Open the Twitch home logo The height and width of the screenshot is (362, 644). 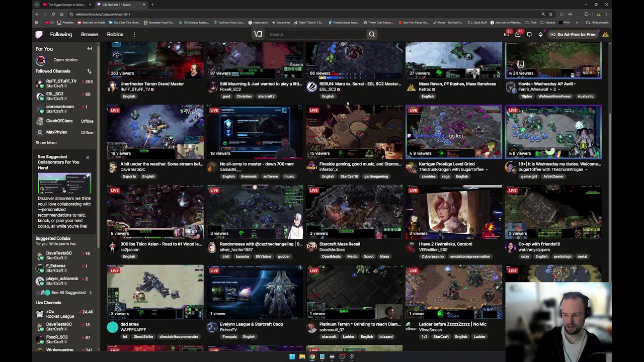tap(39, 34)
